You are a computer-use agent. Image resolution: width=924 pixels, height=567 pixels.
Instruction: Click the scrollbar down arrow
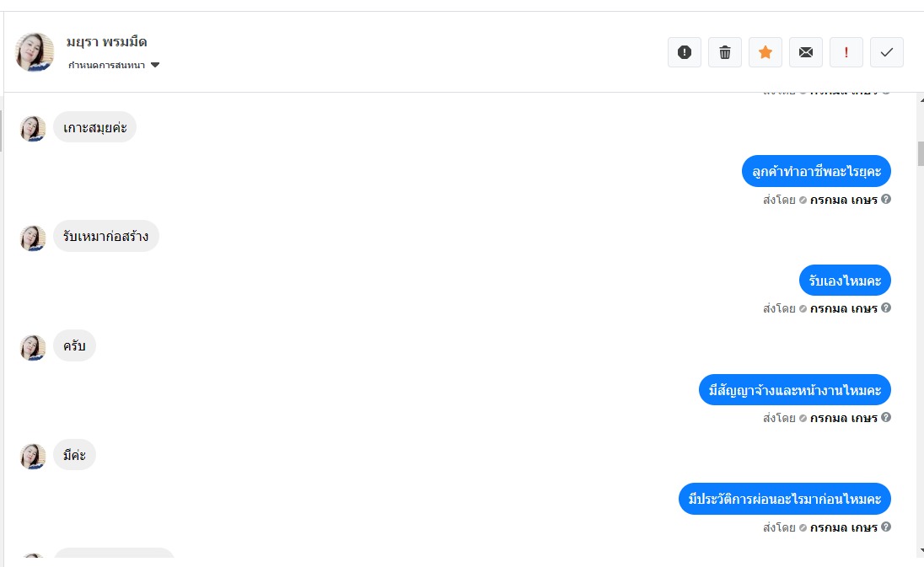(x=921, y=551)
